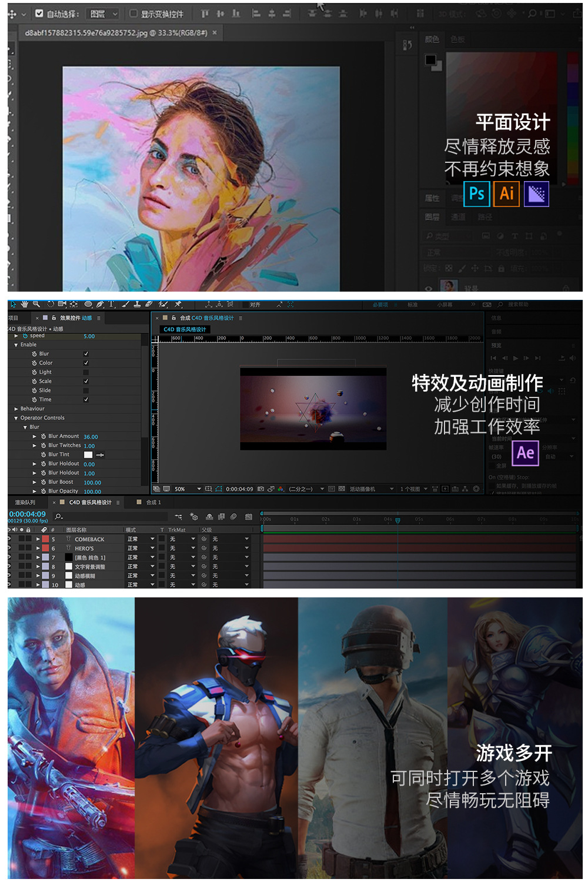Click the timeline timecode 0:00:04:09
This screenshot has width=588, height=889.
click(27, 514)
